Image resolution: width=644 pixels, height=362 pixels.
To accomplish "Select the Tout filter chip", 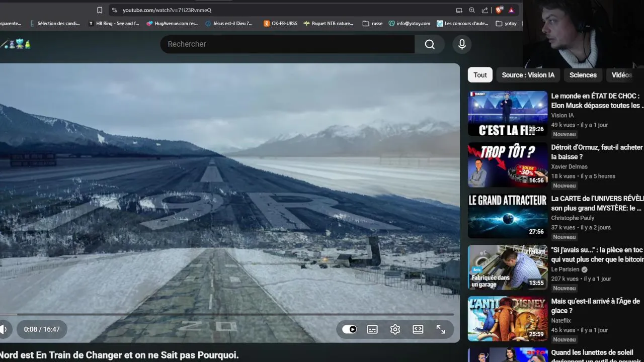I will click(480, 75).
